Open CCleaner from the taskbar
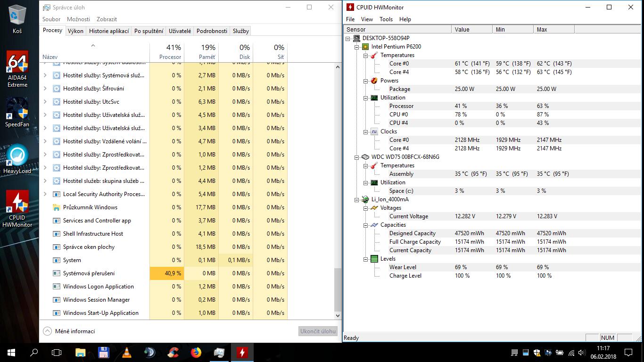The width and height of the screenshot is (644, 362). 173,353
